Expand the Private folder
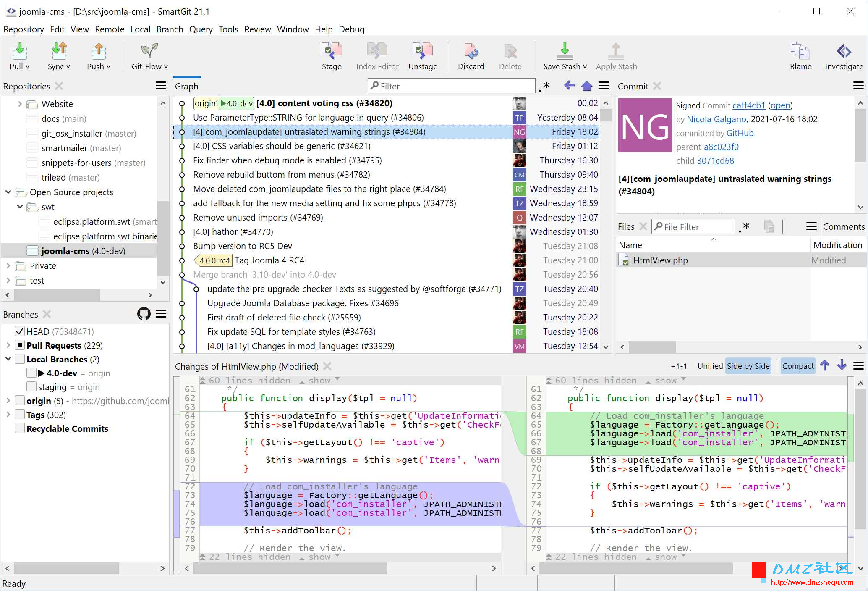 pyautogui.click(x=8, y=265)
